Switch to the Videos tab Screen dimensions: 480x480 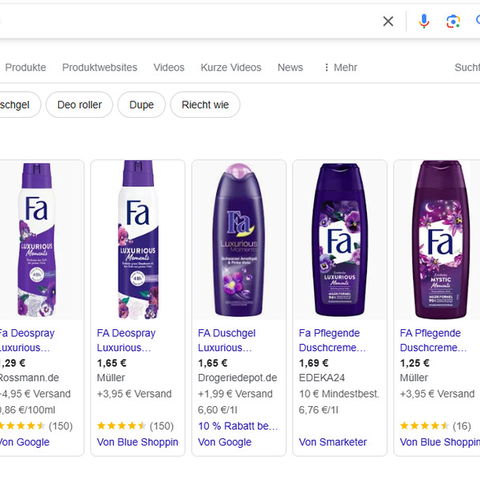coord(169,67)
